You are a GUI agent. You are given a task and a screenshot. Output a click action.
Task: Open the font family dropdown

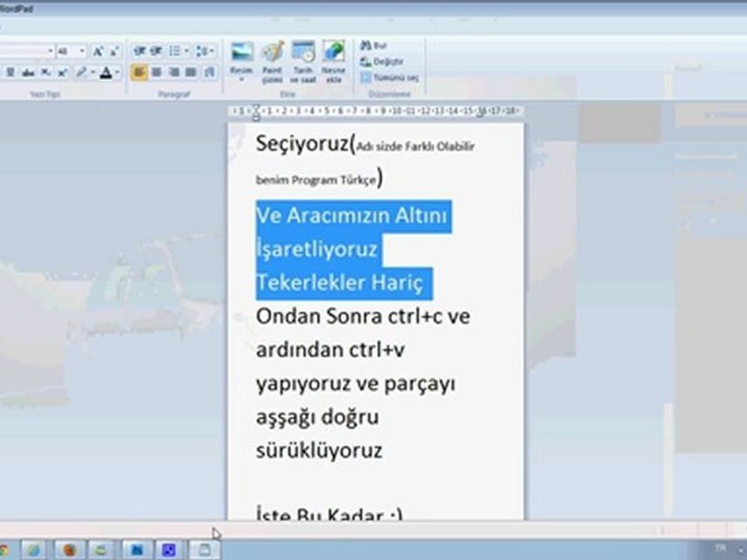click(51, 51)
